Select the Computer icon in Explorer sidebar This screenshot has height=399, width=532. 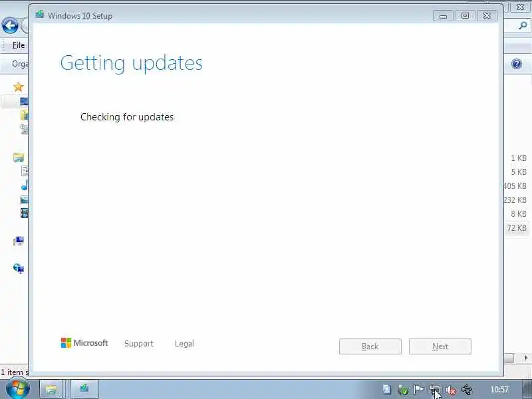tap(19, 241)
